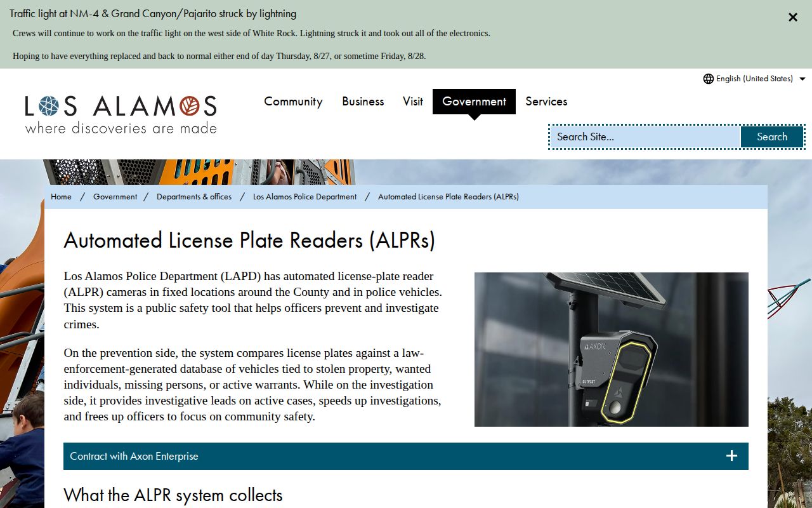
Task: Dismiss the traffic light alert banner
Action: point(792,18)
